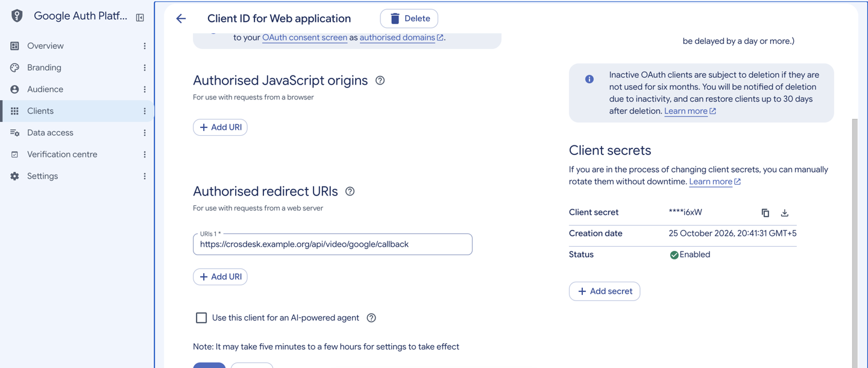This screenshot has height=368, width=868.
Task: Open the Clients page
Action: pos(40,111)
